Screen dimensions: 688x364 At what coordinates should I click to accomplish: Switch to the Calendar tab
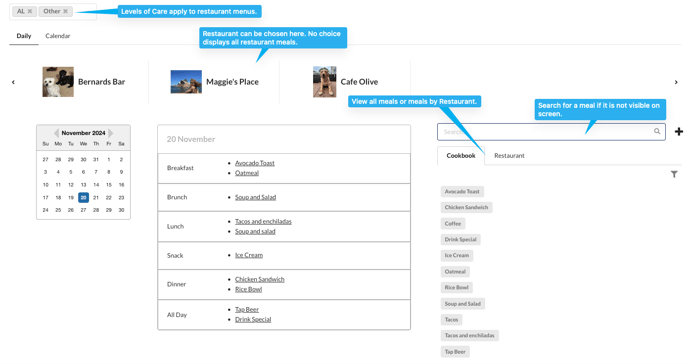[x=57, y=36]
